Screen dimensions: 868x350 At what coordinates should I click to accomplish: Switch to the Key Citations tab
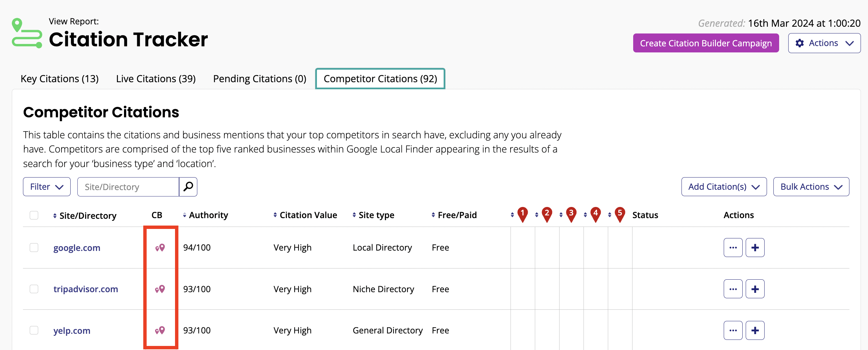59,78
